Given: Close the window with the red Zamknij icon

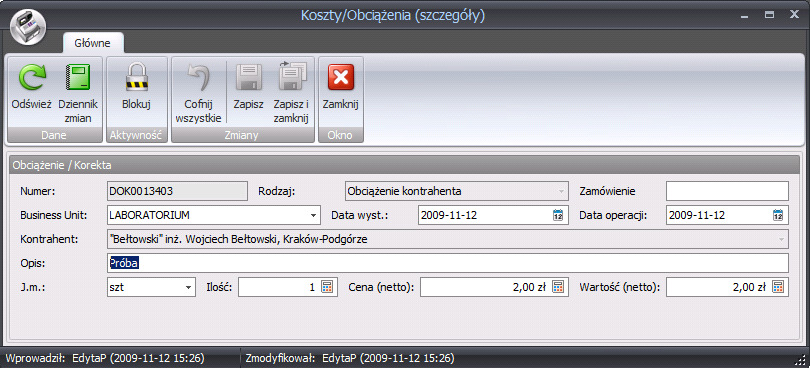Looking at the screenshot, I should (340, 78).
